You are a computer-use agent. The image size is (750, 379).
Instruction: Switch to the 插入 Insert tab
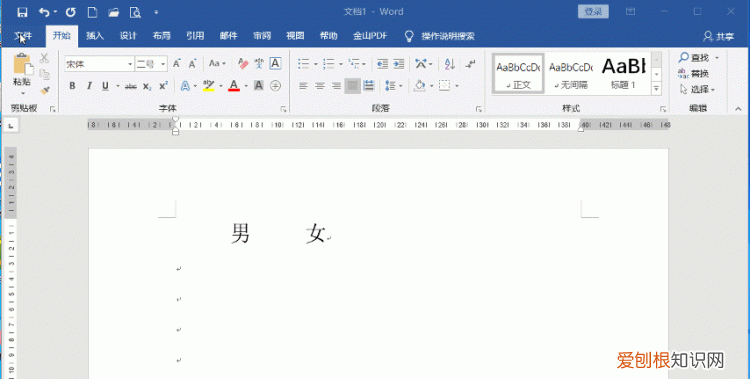pos(95,36)
